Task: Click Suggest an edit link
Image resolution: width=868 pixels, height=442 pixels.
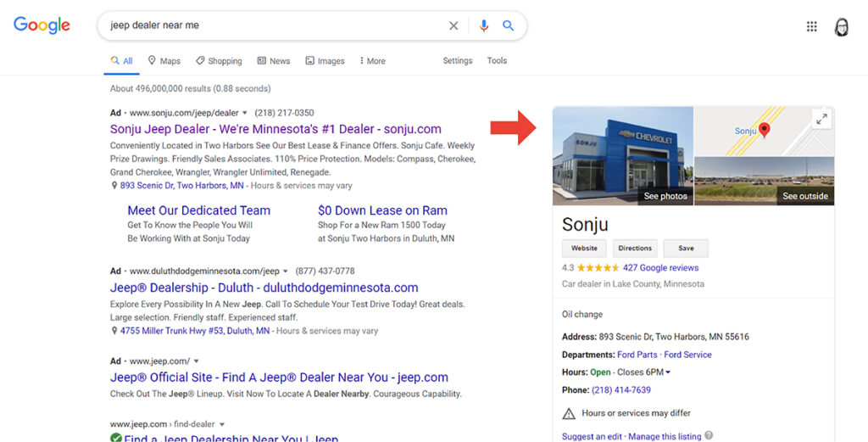Action: 592,436
